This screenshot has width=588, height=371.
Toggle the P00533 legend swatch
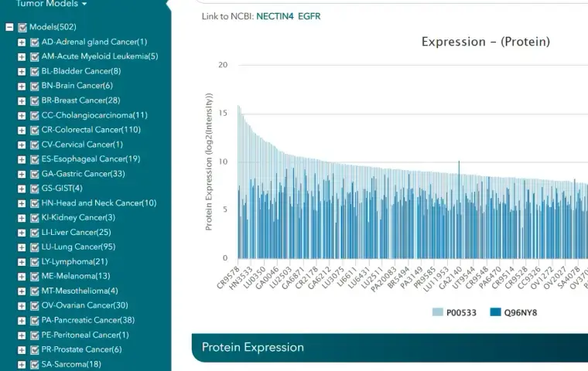[438, 313]
